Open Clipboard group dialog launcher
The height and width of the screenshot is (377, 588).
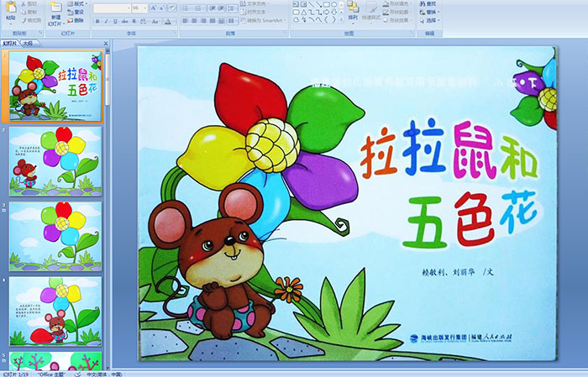click(x=41, y=34)
